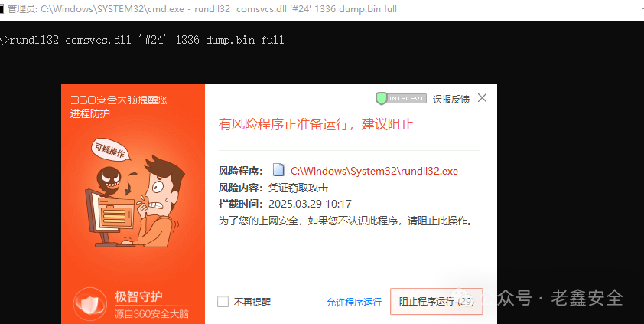Tick the 不再提醒 checkbox
This screenshot has width=644, height=324.
(223, 302)
